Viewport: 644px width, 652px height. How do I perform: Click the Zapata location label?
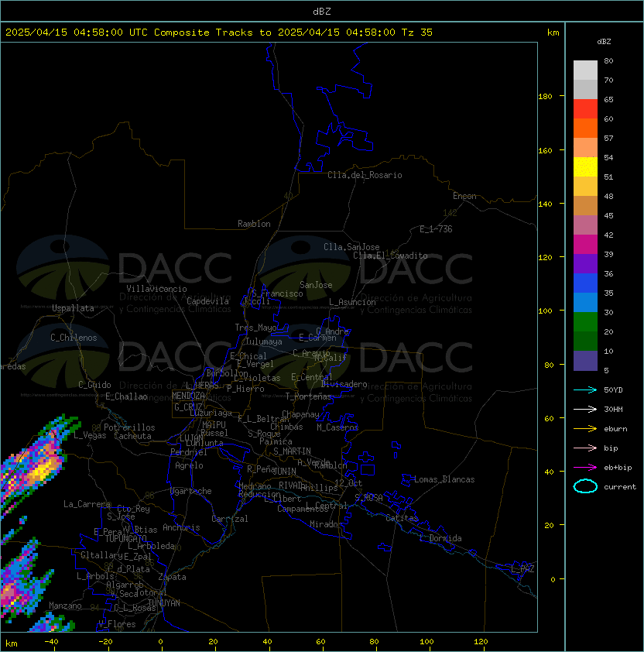click(x=172, y=577)
